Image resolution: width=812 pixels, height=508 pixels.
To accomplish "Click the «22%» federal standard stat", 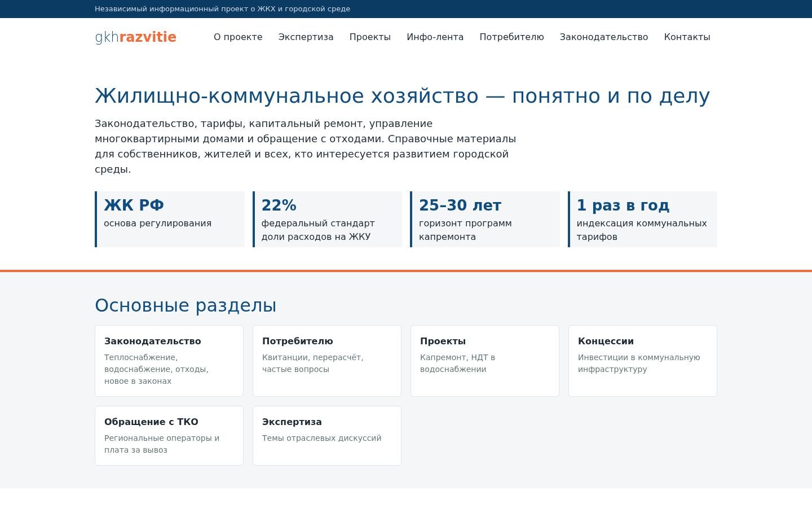I will tap(328, 219).
